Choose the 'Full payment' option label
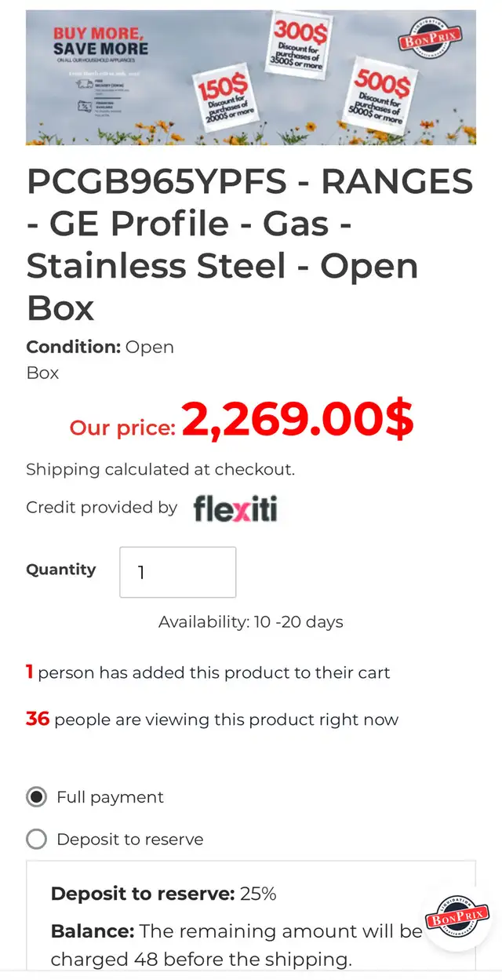Image resolution: width=502 pixels, height=980 pixels. tap(110, 797)
